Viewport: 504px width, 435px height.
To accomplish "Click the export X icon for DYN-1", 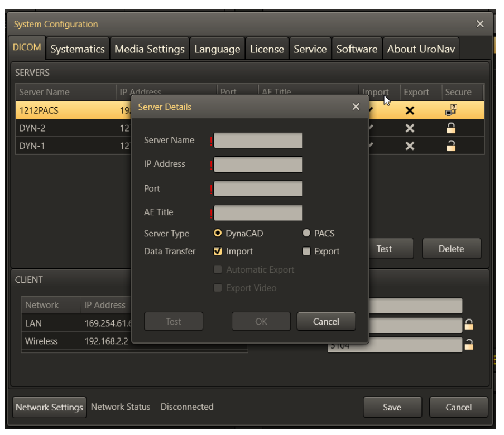I will coord(410,146).
